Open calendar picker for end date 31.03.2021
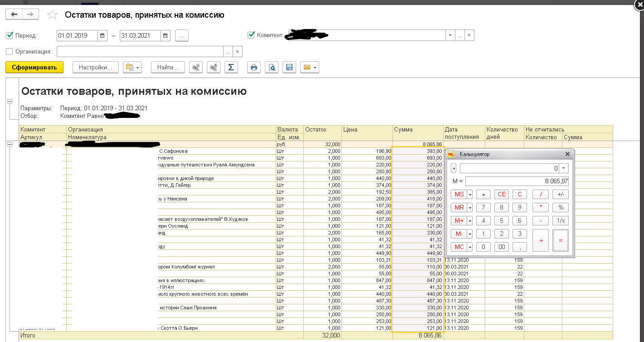644x342 pixels. pyautogui.click(x=166, y=35)
